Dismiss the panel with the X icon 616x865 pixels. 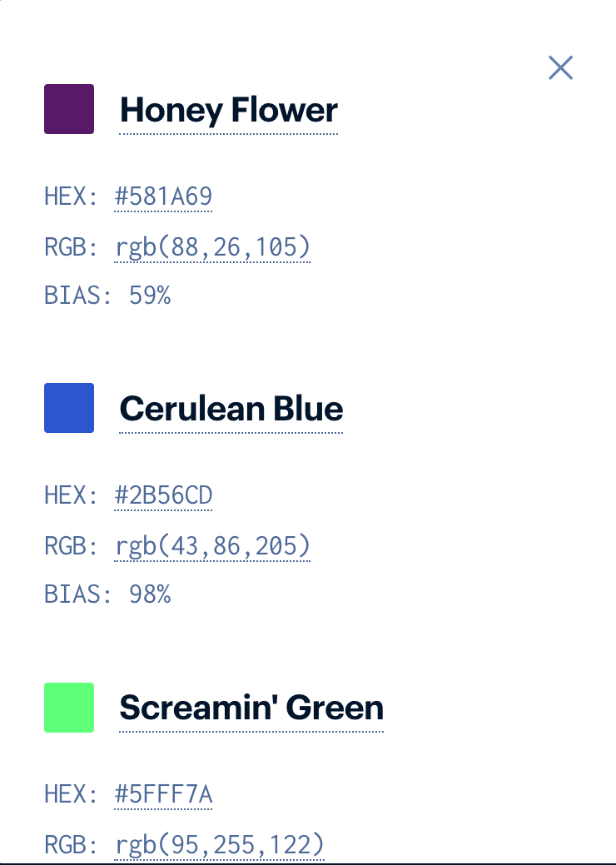(560, 68)
